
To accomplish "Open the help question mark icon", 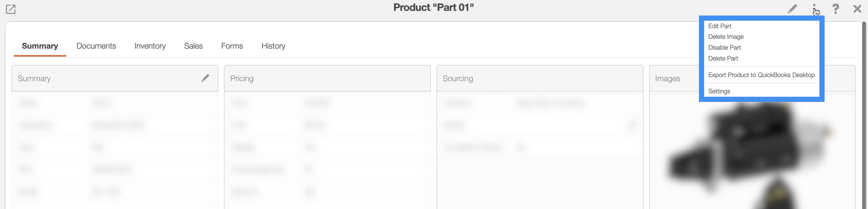I will pos(836,9).
